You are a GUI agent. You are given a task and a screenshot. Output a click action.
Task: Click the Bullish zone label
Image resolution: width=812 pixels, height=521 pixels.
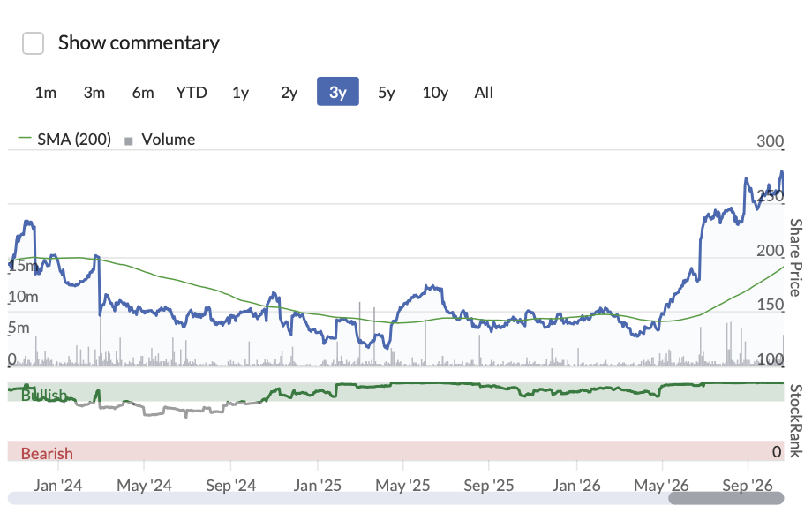point(44,395)
